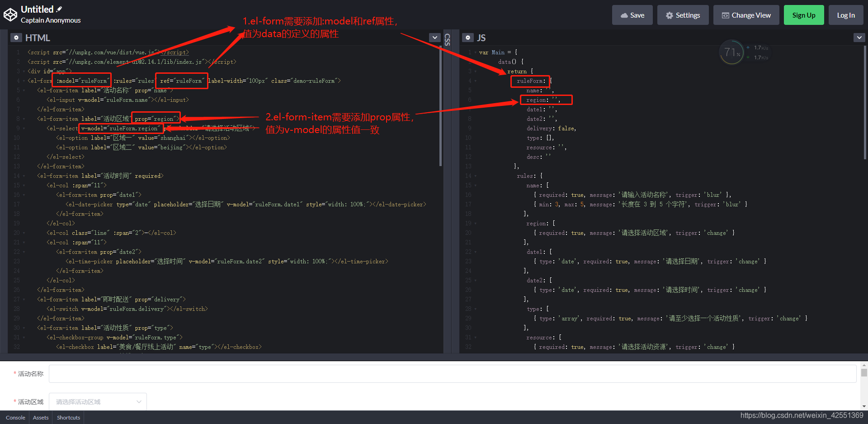The width and height of the screenshot is (868, 424).
Task: Click the 'date1: [' rules line in JS
Action: coord(539,252)
